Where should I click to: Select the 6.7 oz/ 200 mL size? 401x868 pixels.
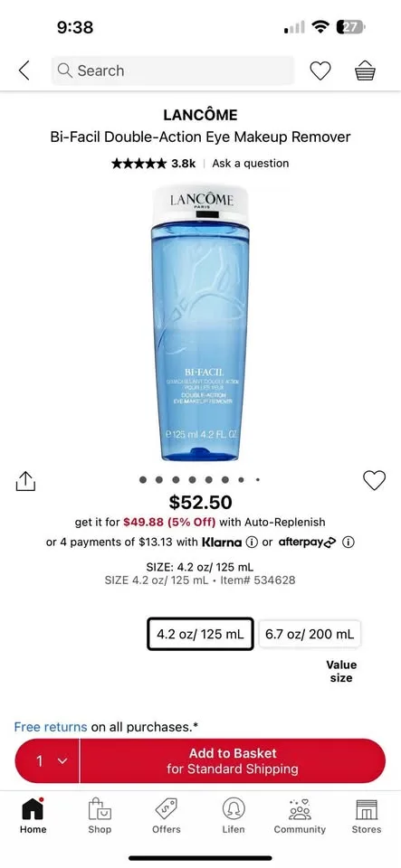coord(310,634)
